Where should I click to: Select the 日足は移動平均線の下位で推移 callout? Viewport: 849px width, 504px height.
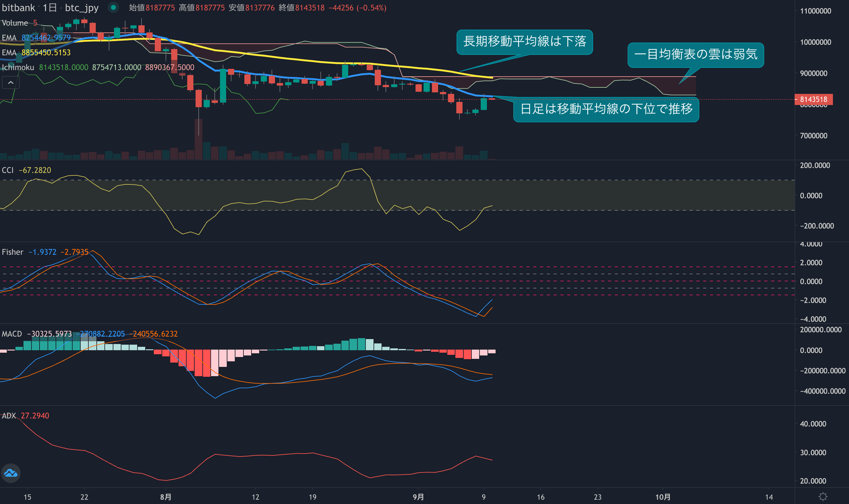[x=606, y=109]
